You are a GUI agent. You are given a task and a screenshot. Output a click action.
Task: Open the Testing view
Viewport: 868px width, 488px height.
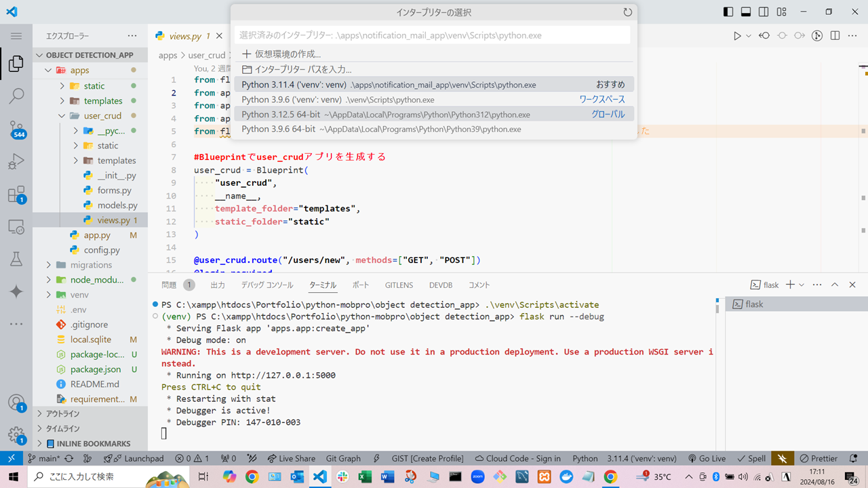[16, 259]
